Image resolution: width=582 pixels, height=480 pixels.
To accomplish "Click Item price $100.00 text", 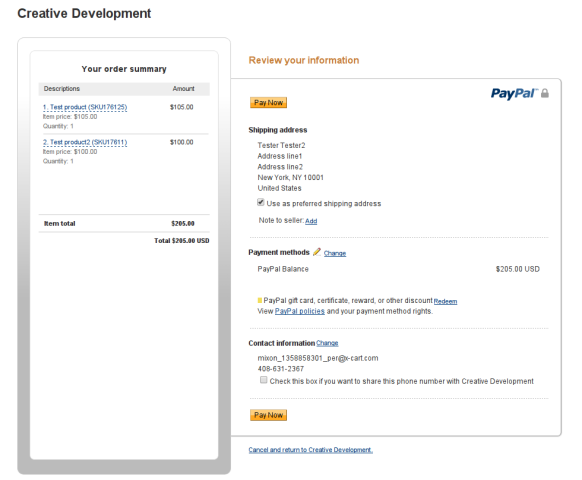I will (70, 151).
